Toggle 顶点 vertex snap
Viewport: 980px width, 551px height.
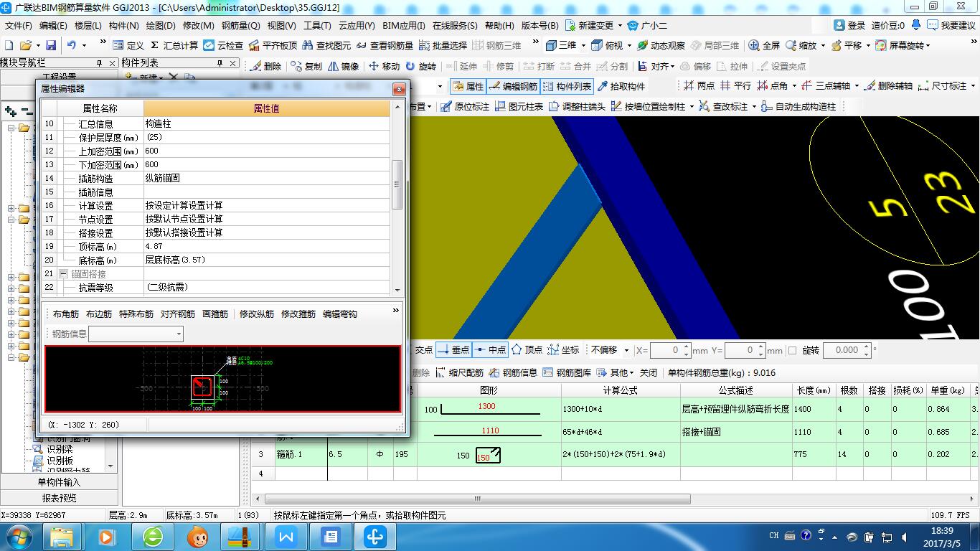click(527, 350)
